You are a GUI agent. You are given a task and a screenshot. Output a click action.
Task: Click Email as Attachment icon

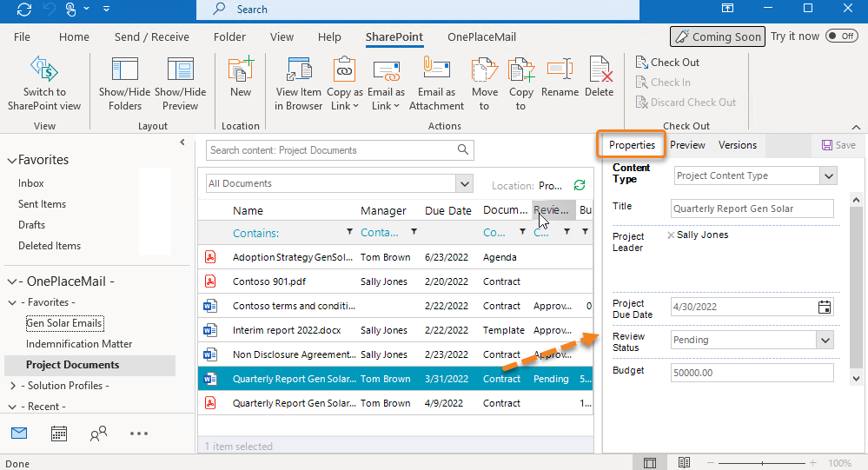[x=435, y=70]
